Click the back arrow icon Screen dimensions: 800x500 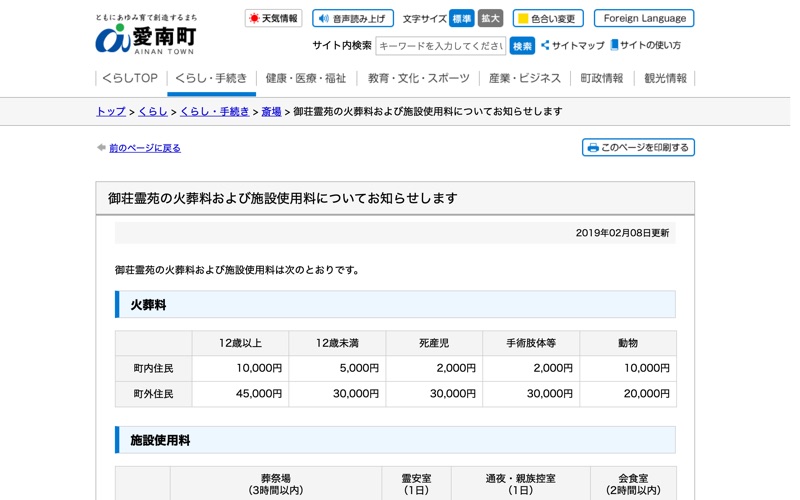tap(101, 147)
